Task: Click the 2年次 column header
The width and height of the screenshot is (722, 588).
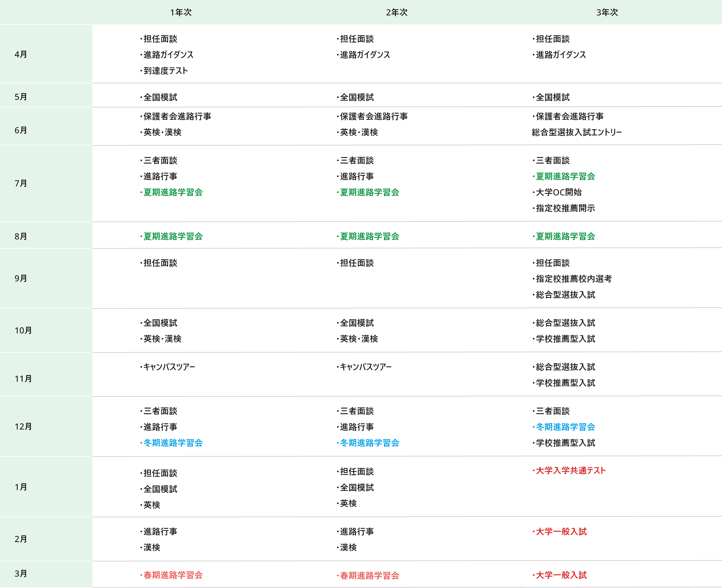Action: click(x=397, y=12)
